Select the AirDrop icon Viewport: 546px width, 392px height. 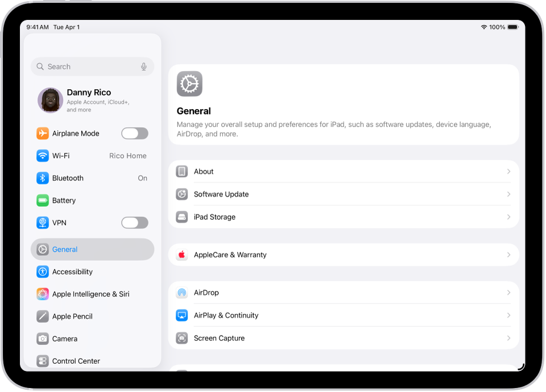(x=181, y=293)
